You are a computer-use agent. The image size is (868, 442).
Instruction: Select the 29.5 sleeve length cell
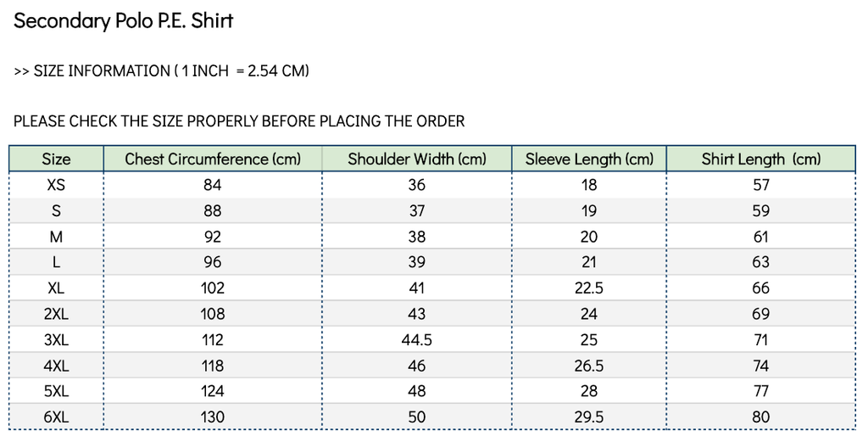[x=589, y=417]
